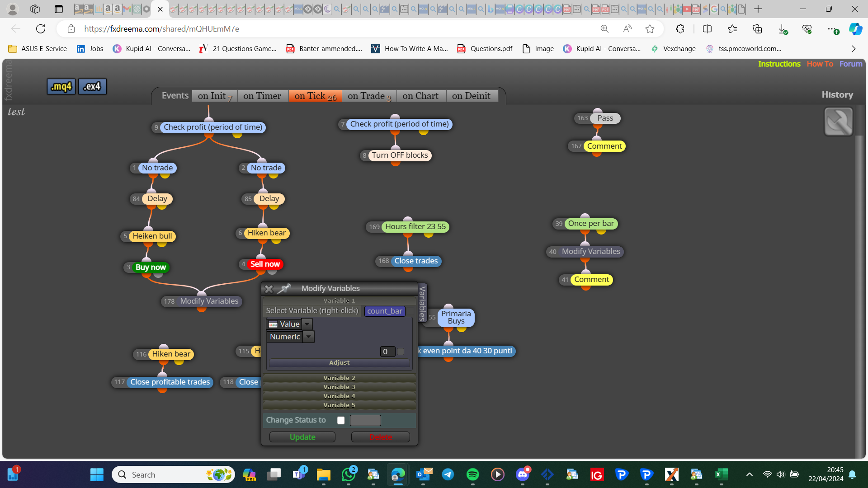Click the project name 'test'
Viewport: 868px width, 488px height.
[16, 112]
